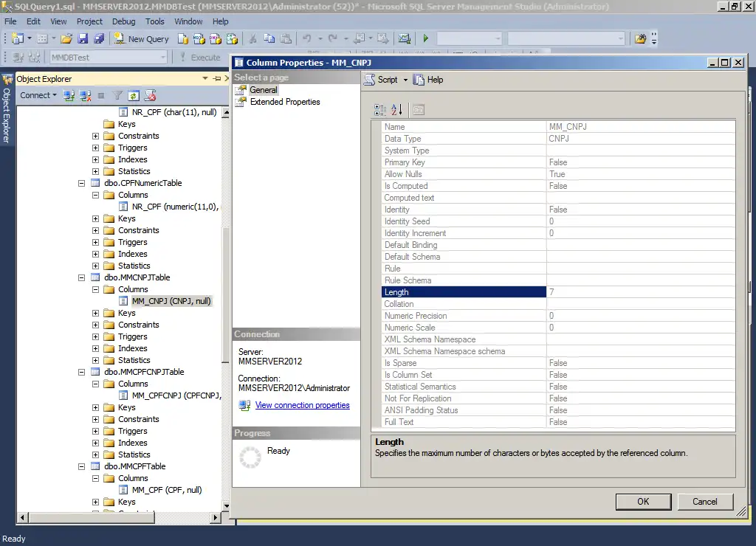Screen dimensions: 756x546
Task: Expand Indexes under dbo.CPFNumericTable
Action: click(x=95, y=254)
